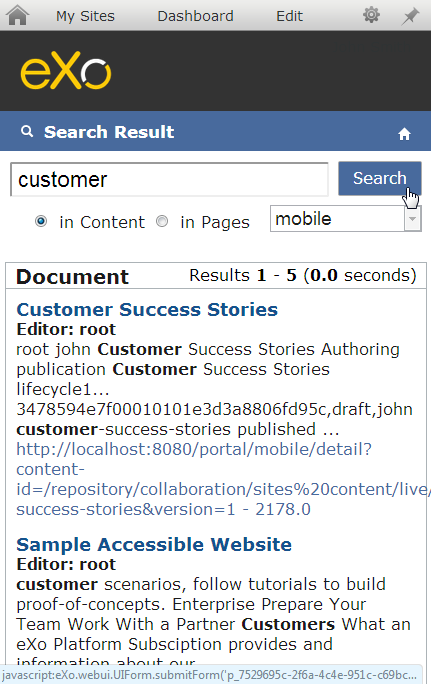Image resolution: width=431 pixels, height=684 pixels.
Task: Expand the dropdown arrow next to mobile
Action: tap(412, 219)
